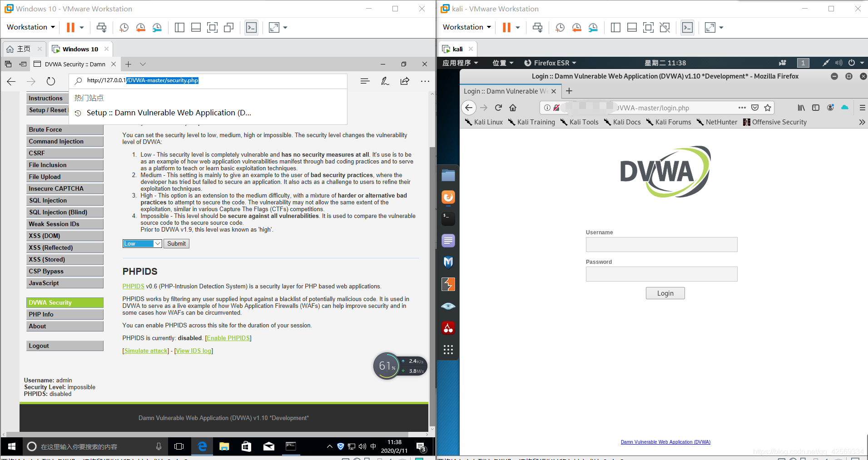Expand Workstation menu in kali window
The width and height of the screenshot is (868, 460).
coord(467,27)
